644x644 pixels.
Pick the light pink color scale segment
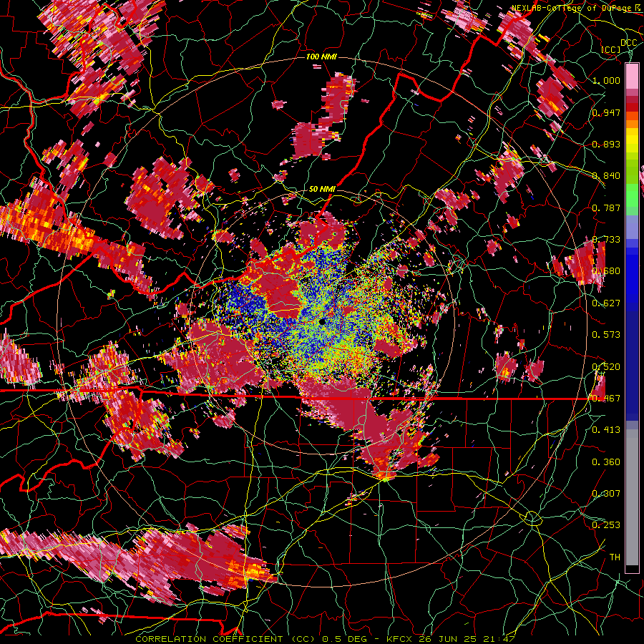[632, 76]
